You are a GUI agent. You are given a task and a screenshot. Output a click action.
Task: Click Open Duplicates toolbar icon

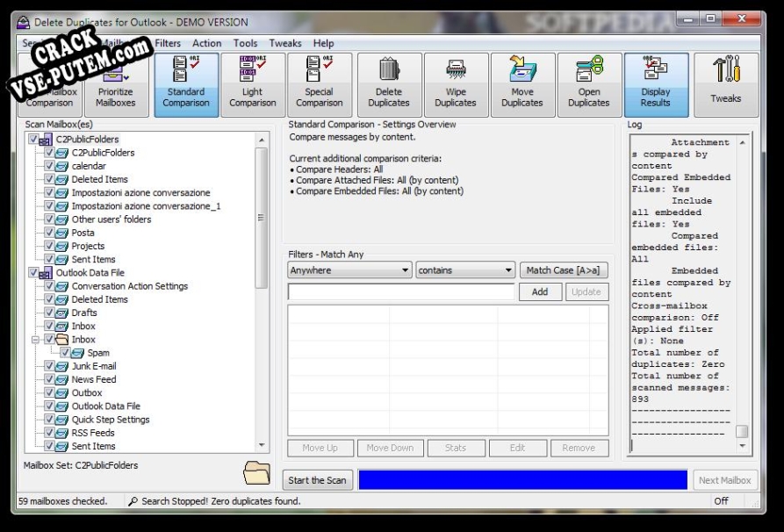589,69
